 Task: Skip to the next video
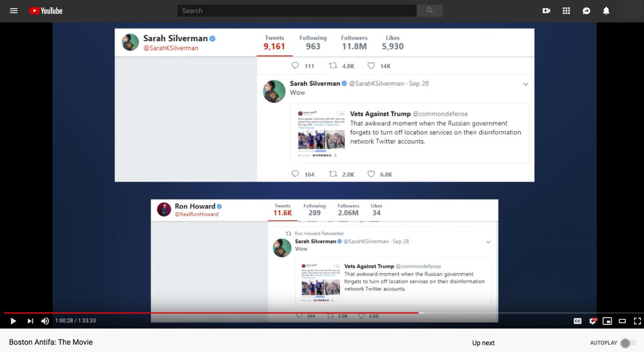pyautogui.click(x=30, y=321)
